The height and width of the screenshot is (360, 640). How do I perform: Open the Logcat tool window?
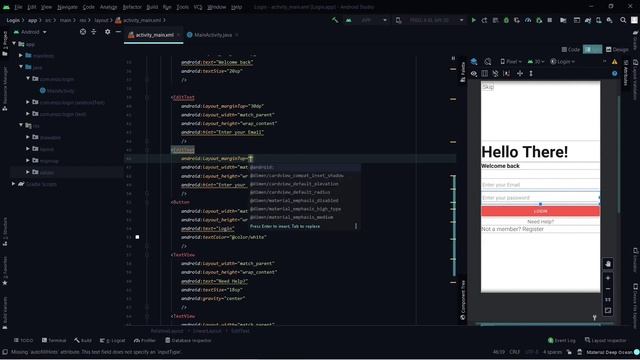[113, 340]
